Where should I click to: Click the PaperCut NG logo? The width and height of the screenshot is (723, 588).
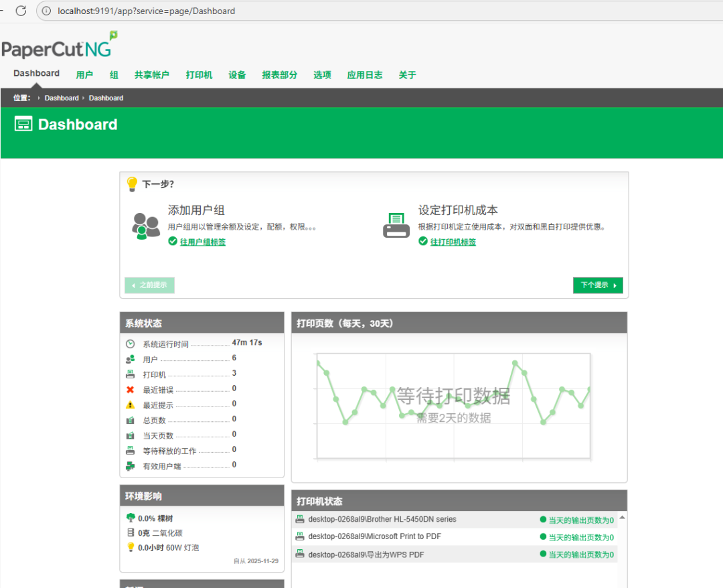[x=59, y=44]
